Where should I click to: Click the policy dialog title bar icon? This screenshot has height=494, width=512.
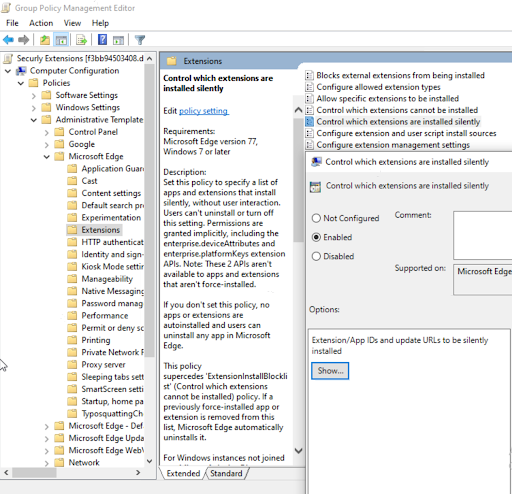point(316,162)
